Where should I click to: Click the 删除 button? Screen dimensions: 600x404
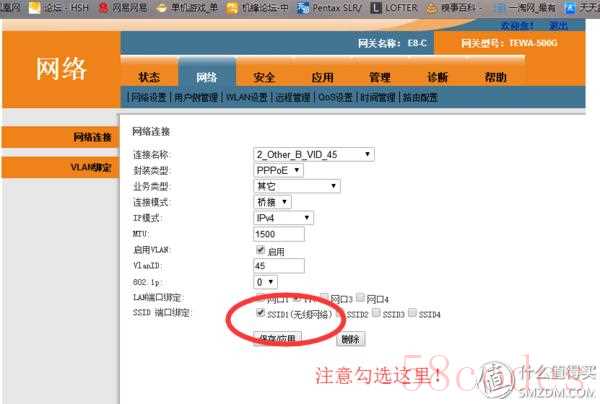(351, 339)
